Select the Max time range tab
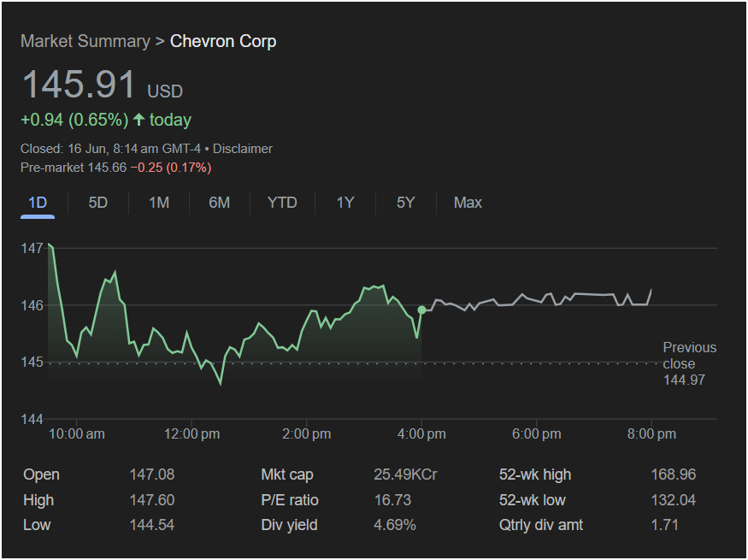This screenshot has height=560, width=748. [x=468, y=203]
